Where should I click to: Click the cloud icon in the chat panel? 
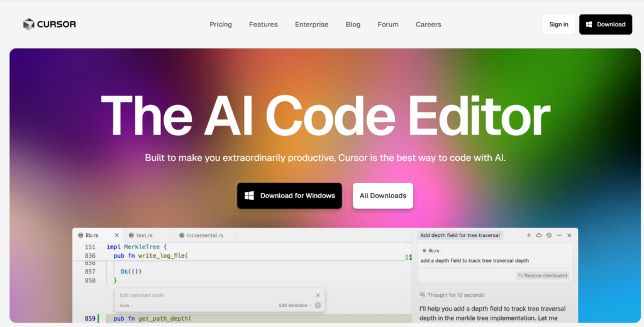click(539, 235)
